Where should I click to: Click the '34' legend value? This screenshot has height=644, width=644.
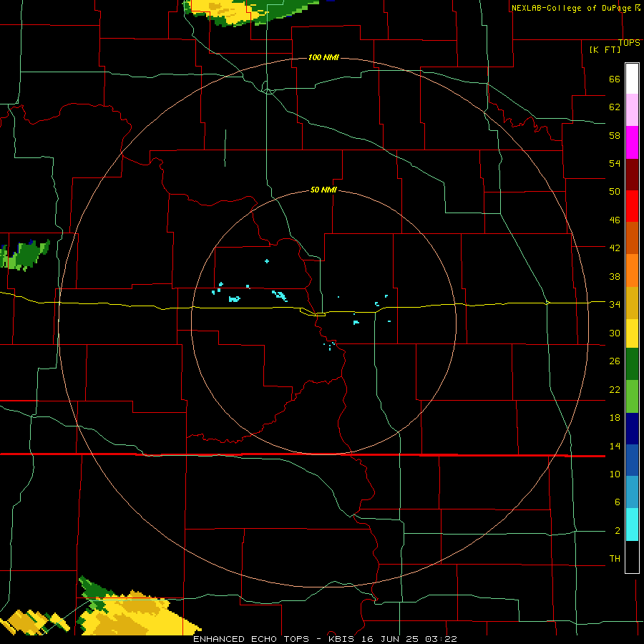(615, 305)
